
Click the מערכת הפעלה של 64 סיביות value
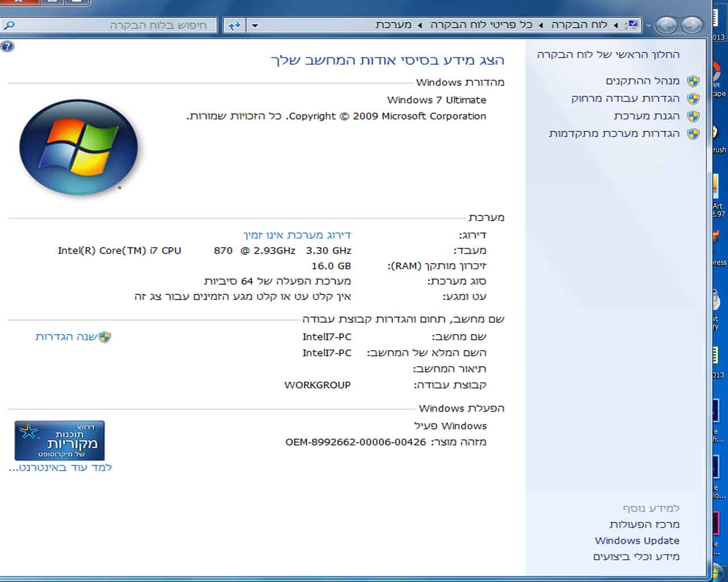pos(278,281)
